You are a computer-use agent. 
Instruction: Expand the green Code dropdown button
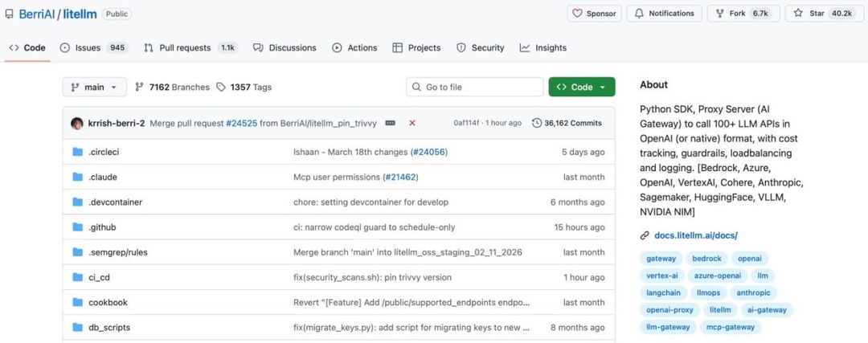point(582,87)
